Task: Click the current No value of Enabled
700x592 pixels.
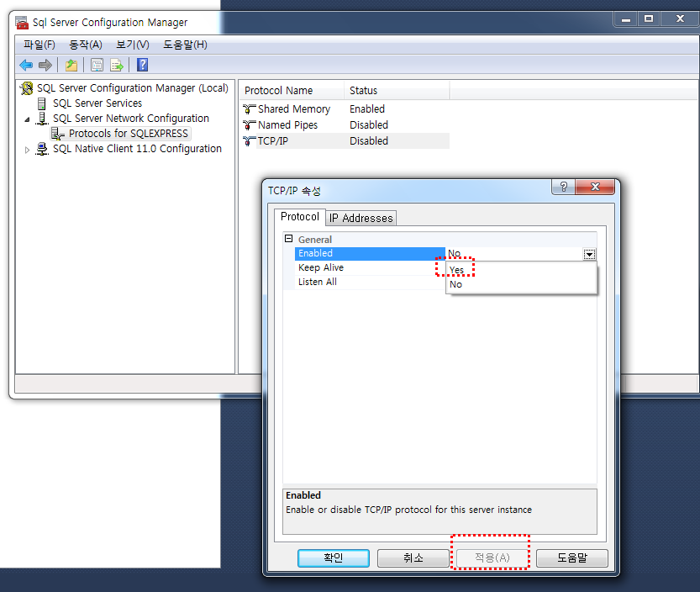Action: (455, 253)
